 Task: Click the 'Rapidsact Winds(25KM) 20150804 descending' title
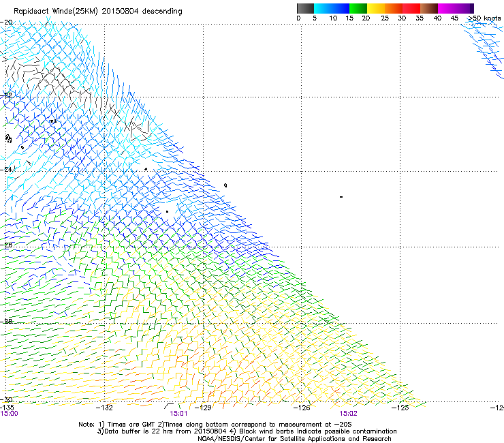pos(97,12)
